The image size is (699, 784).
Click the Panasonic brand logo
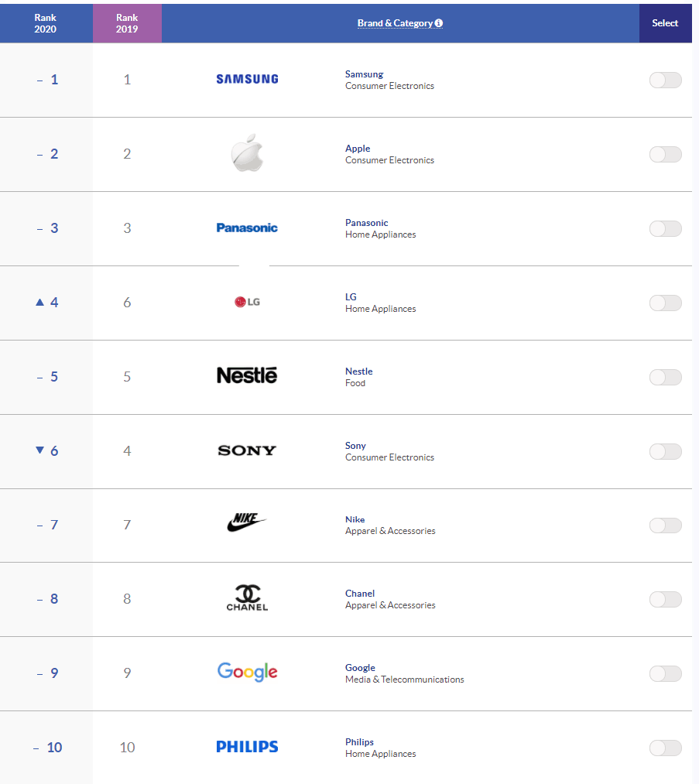point(247,228)
